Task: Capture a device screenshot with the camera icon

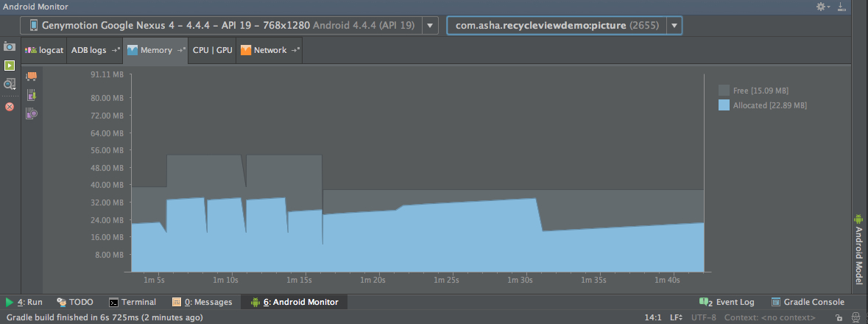Action: [10, 46]
